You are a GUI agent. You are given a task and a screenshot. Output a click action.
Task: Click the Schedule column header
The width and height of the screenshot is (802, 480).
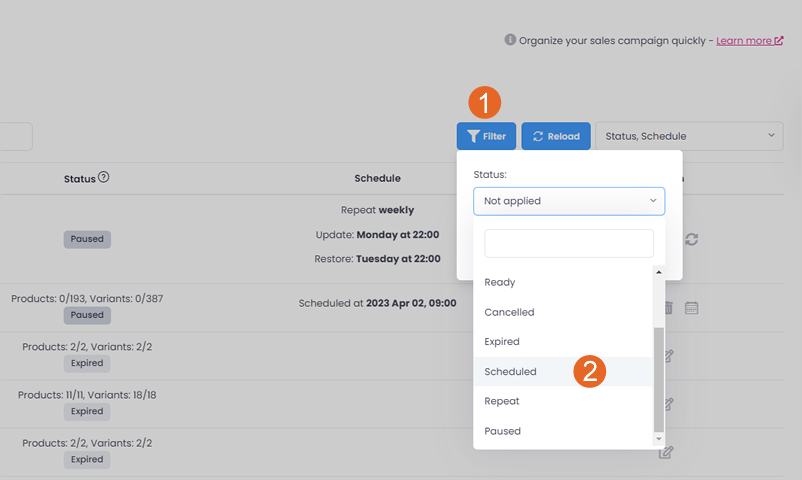click(x=377, y=178)
